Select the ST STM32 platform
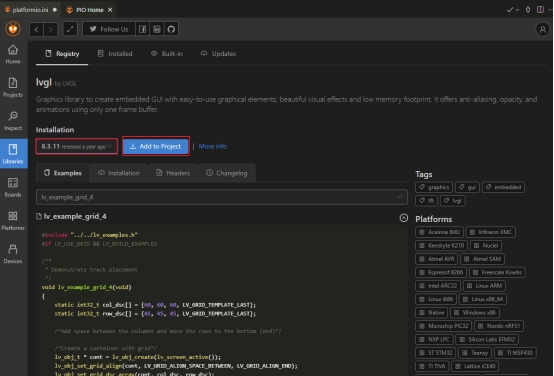554x376 pixels. coord(436,353)
